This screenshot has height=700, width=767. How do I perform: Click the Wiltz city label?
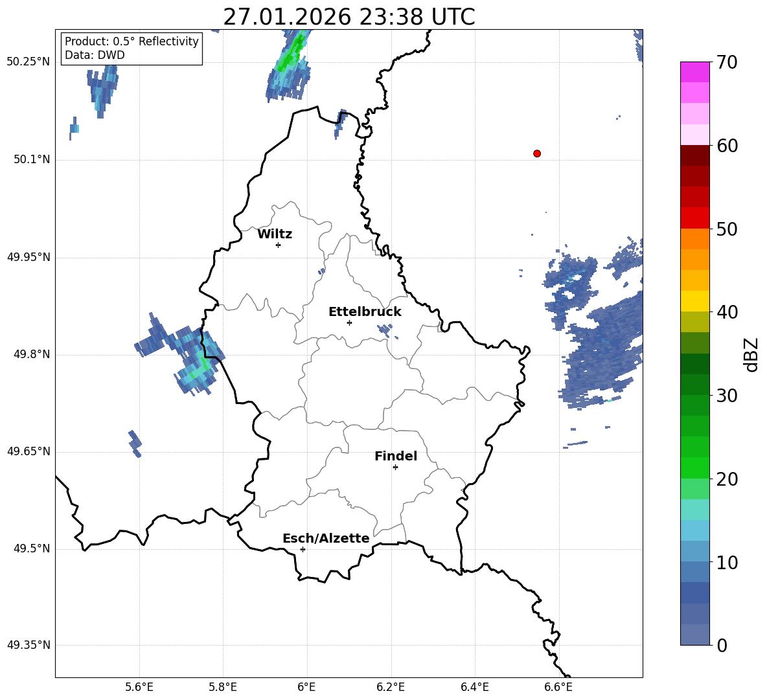(275, 234)
